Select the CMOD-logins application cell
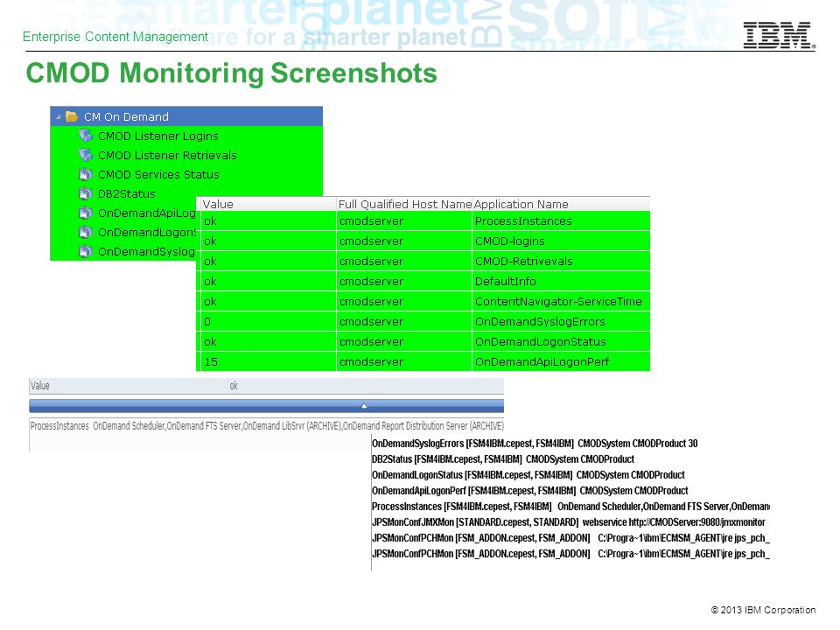 [x=561, y=241]
